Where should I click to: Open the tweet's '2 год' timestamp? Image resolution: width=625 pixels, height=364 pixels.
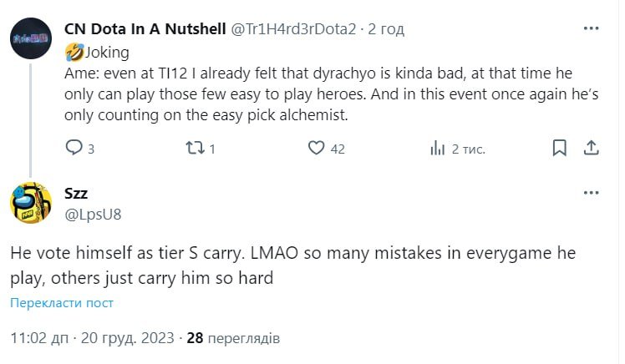coord(386,29)
